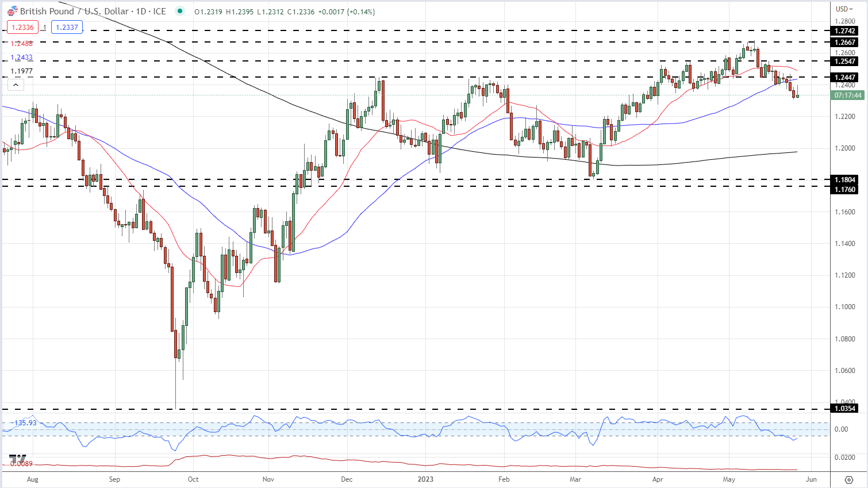The width and height of the screenshot is (868, 488).
Task: Click the green market status dot
Action: 180,11
